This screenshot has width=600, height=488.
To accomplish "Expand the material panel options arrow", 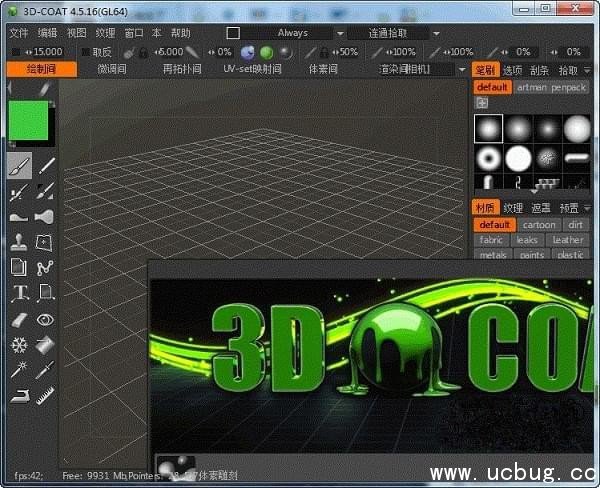I will (587, 208).
